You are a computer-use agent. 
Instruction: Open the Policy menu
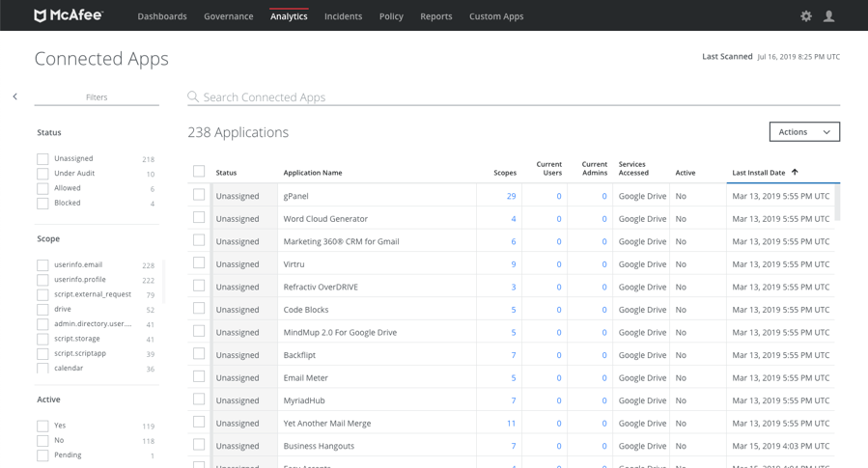(x=391, y=16)
